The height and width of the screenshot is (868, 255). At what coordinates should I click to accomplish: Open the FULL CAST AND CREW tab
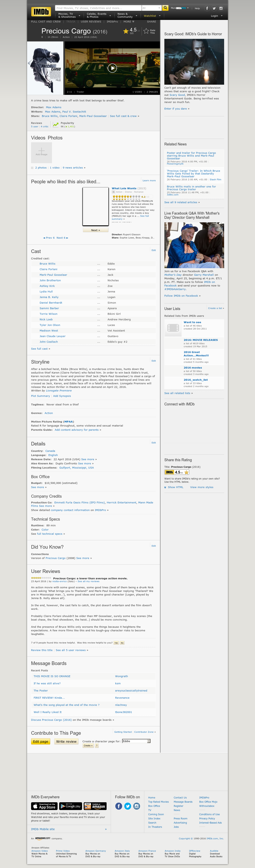point(46,22)
